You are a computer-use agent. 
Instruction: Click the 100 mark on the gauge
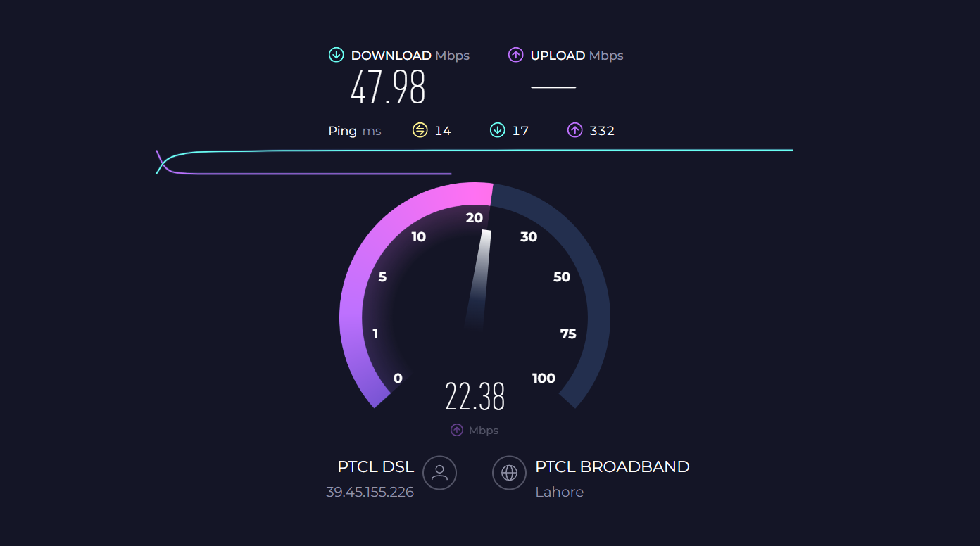tap(544, 379)
